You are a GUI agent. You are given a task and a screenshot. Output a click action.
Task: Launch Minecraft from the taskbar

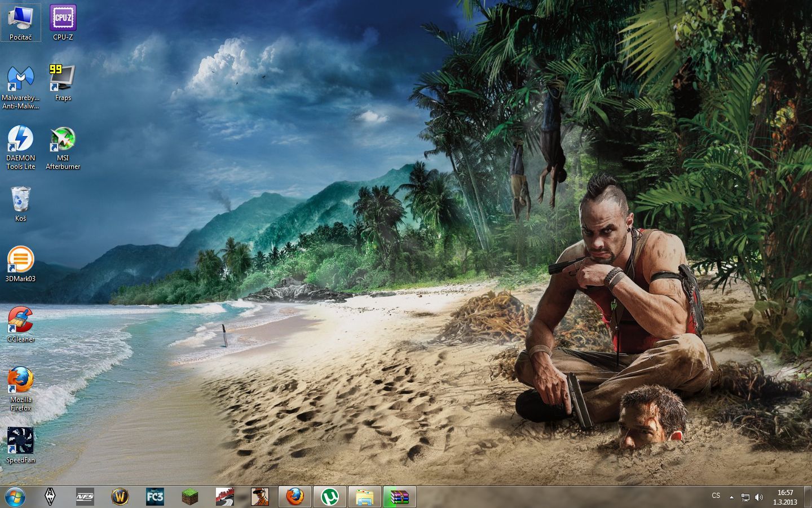190,497
